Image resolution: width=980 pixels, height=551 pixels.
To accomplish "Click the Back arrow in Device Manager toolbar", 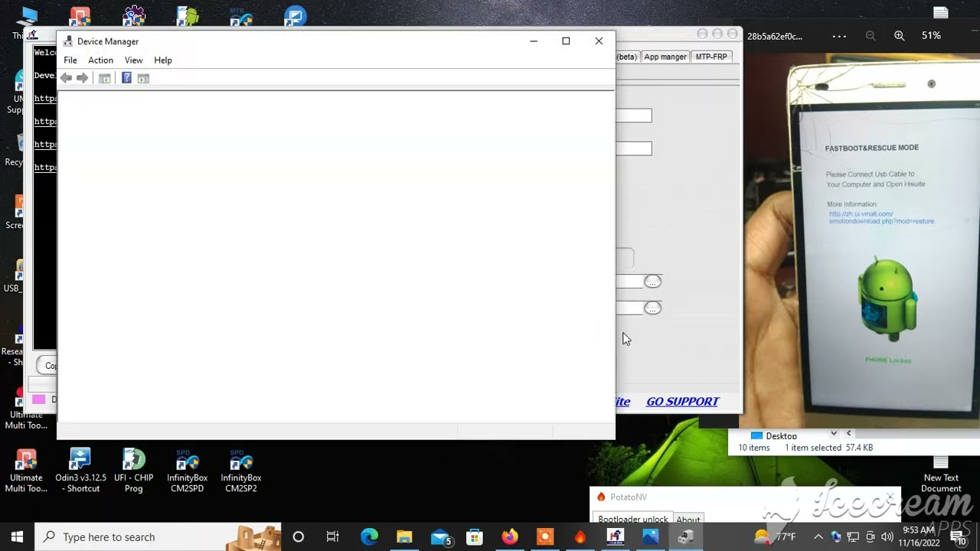I will (x=66, y=78).
